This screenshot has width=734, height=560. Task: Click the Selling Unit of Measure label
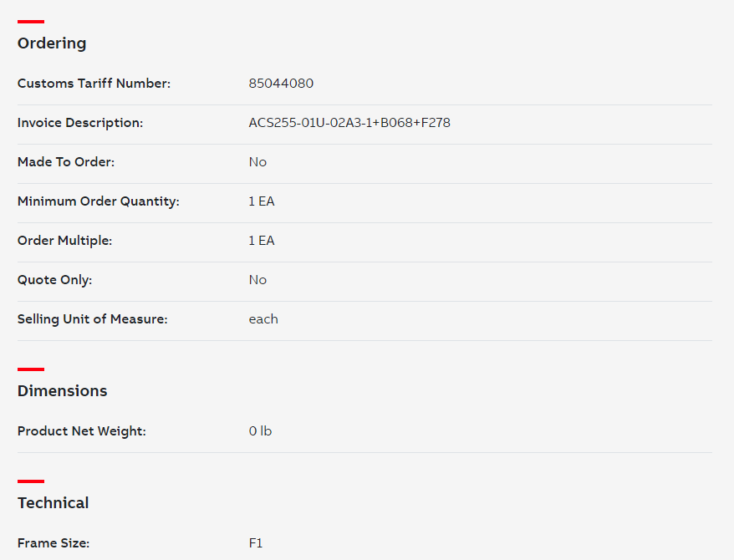click(92, 319)
